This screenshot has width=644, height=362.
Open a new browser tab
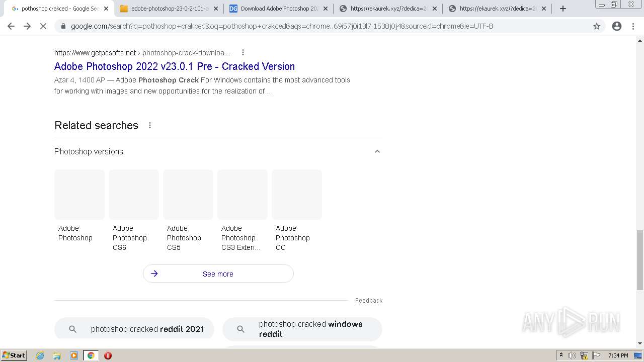pos(563,9)
